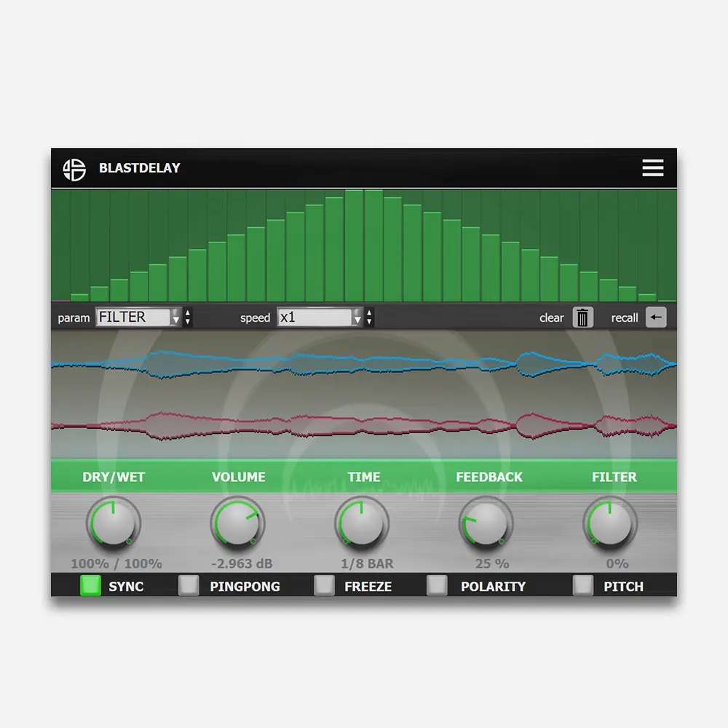This screenshot has width=728, height=728.
Task: Click the recall arrow icon
Action: pos(654,317)
